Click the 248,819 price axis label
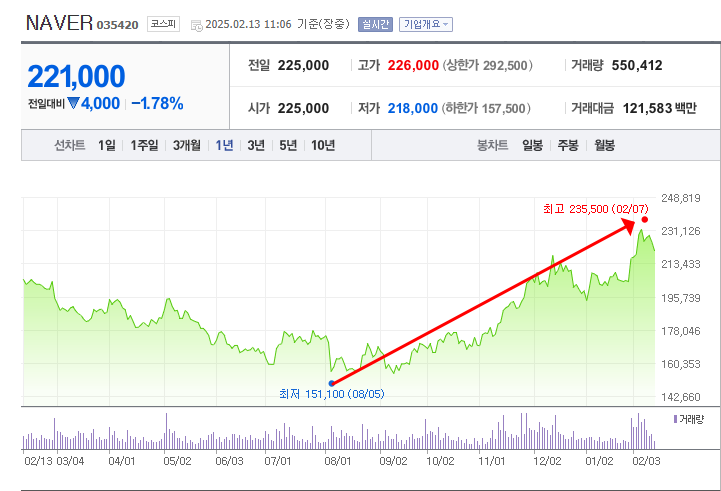 [x=681, y=198]
